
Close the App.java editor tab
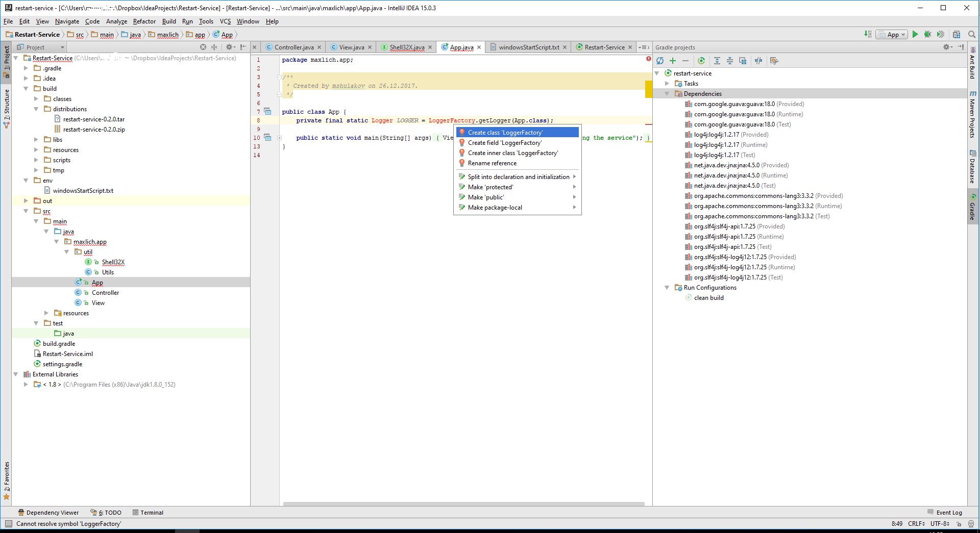coord(479,47)
